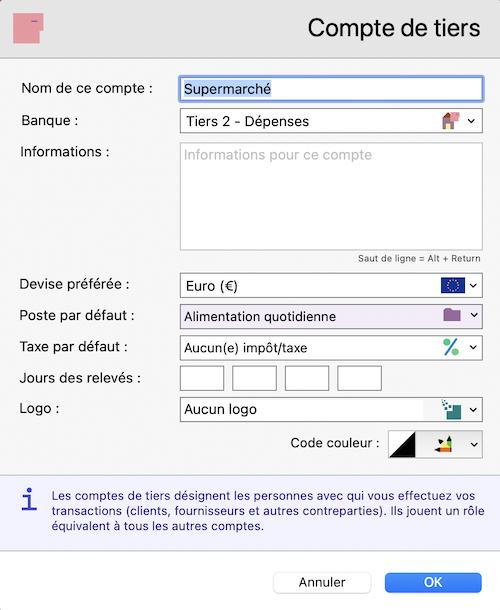Screen dimensions: 500x610
Task: Expand the Poste par défaut dropdown arrow
Action: tap(474, 315)
